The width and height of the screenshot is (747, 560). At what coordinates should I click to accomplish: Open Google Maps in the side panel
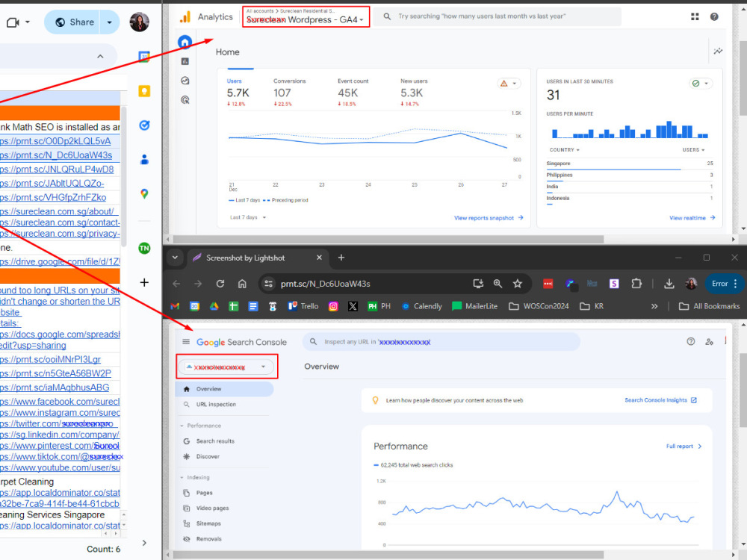coord(144,194)
